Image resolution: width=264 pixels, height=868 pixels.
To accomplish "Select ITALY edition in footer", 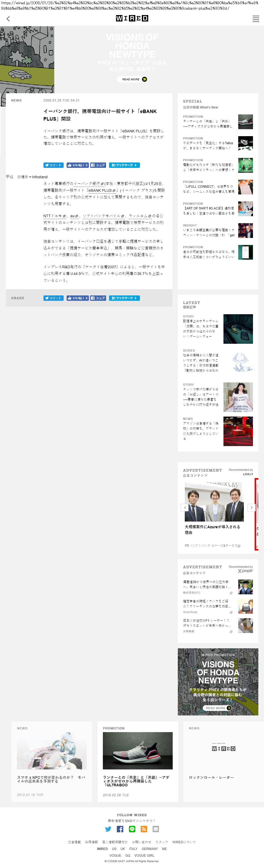I will click(133, 849).
